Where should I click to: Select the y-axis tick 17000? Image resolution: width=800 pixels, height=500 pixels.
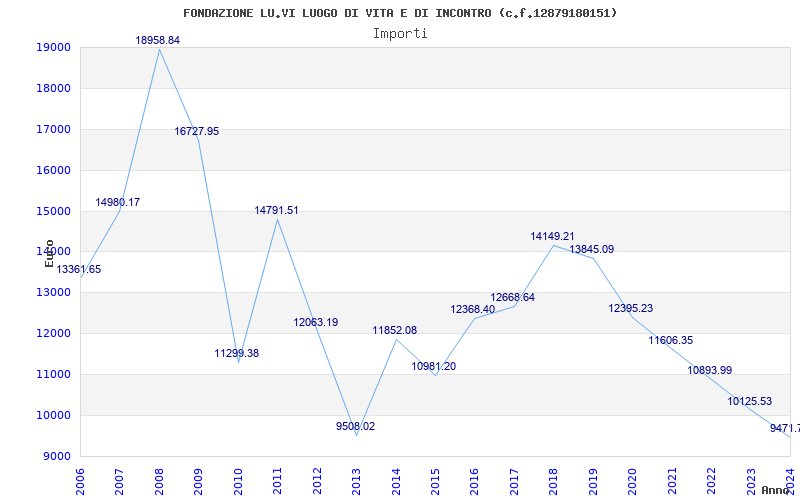click(53, 130)
